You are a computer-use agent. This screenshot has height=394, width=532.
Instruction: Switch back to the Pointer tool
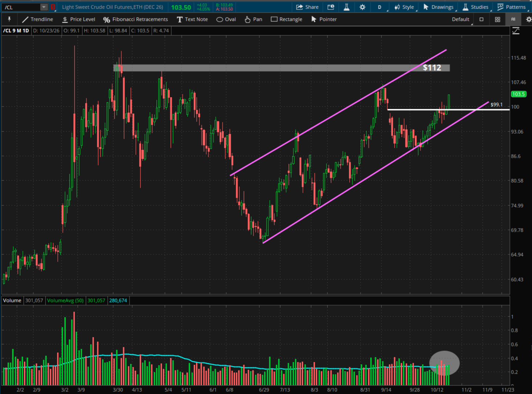324,19
